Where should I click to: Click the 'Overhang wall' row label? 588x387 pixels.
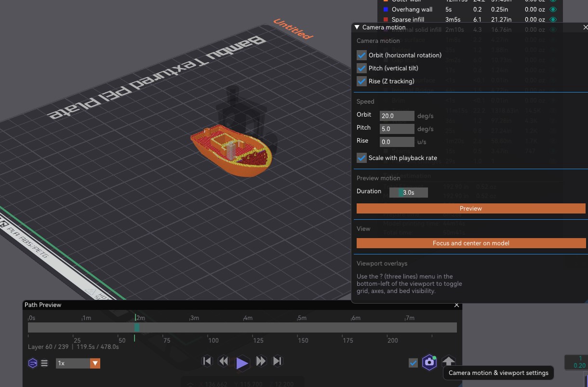[412, 9]
